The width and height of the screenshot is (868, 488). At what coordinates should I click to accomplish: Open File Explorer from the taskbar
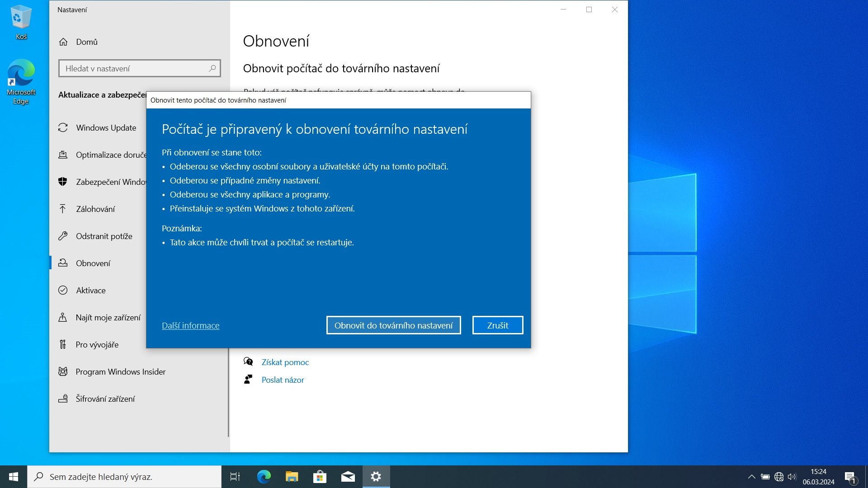[x=292, y=477]
